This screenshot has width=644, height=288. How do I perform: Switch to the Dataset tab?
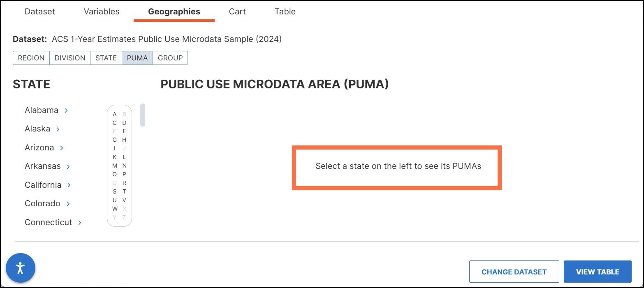click(40, 12)
